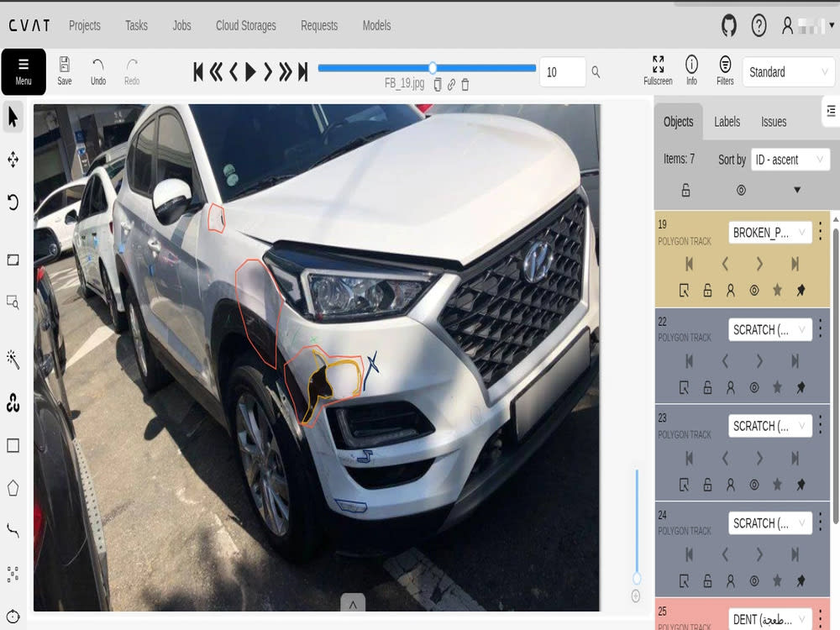Open the main Menu button
The width and height of the screenshot is (840, 630).
tap(24, 71)
